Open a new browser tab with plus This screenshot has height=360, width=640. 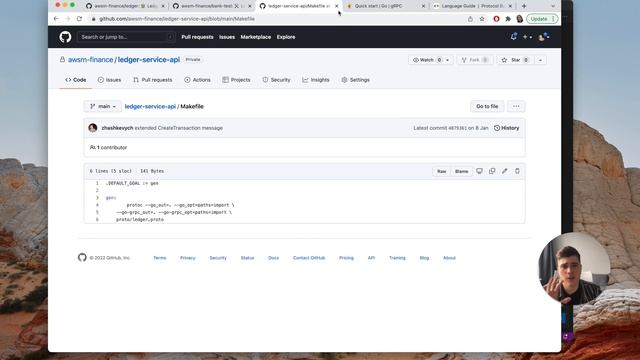click(x=524, y=6)
